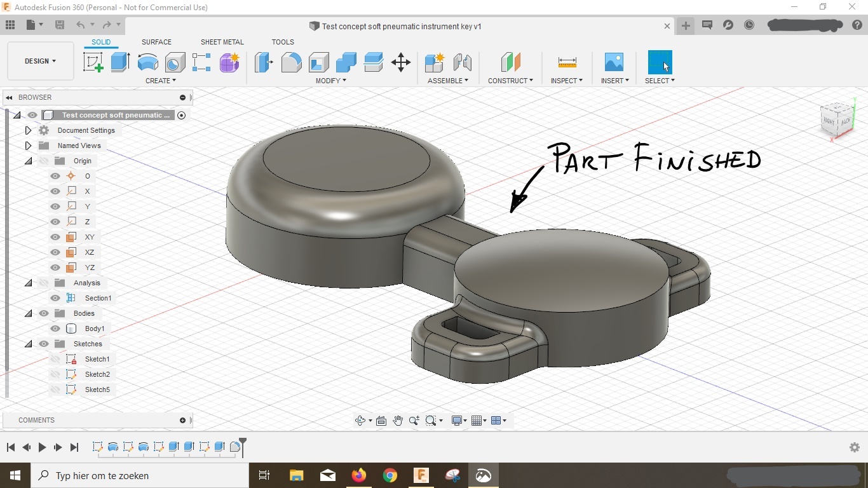Open the INSERT menu
This screenshot has height=488, width=868.
(614, 81)
